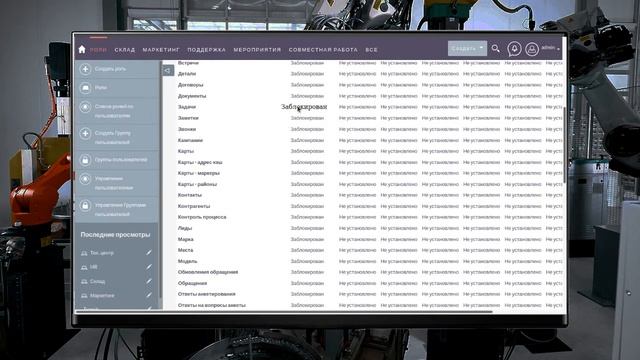This screenshot has width=640, height=360.
Task: Collapse the sidebar with the arrow button
Action: [168, 71]
